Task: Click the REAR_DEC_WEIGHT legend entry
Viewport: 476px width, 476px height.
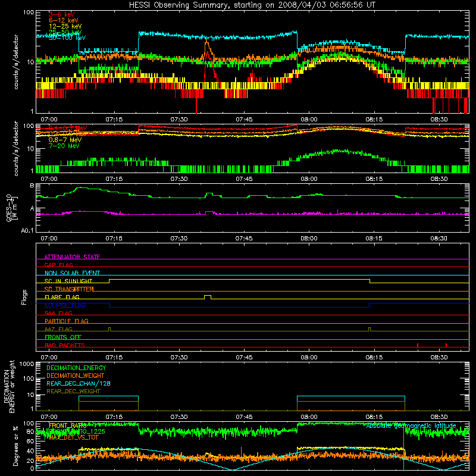Action: click(x=73, y=392)
